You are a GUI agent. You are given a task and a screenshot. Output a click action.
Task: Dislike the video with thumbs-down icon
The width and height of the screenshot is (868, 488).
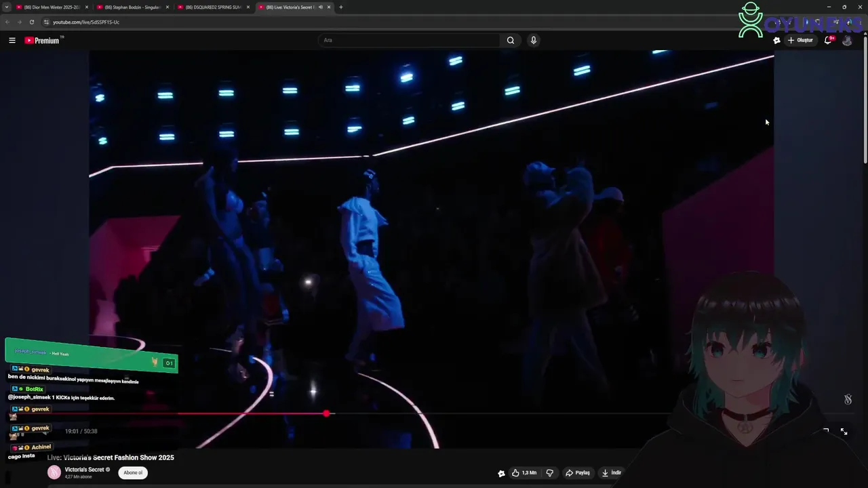pyautogui.click(x=550, y=473)
